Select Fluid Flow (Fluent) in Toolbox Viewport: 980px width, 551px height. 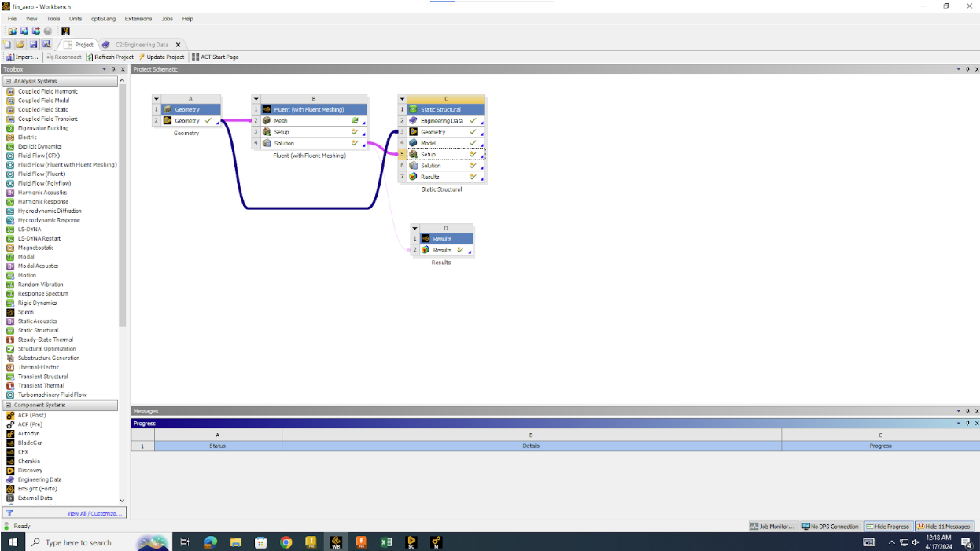point(42,174)
